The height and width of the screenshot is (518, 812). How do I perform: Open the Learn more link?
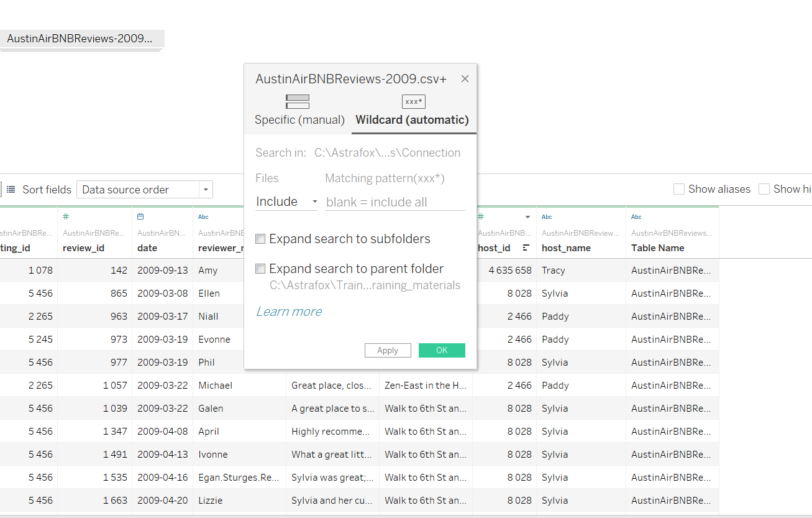(x=289, y=312)
